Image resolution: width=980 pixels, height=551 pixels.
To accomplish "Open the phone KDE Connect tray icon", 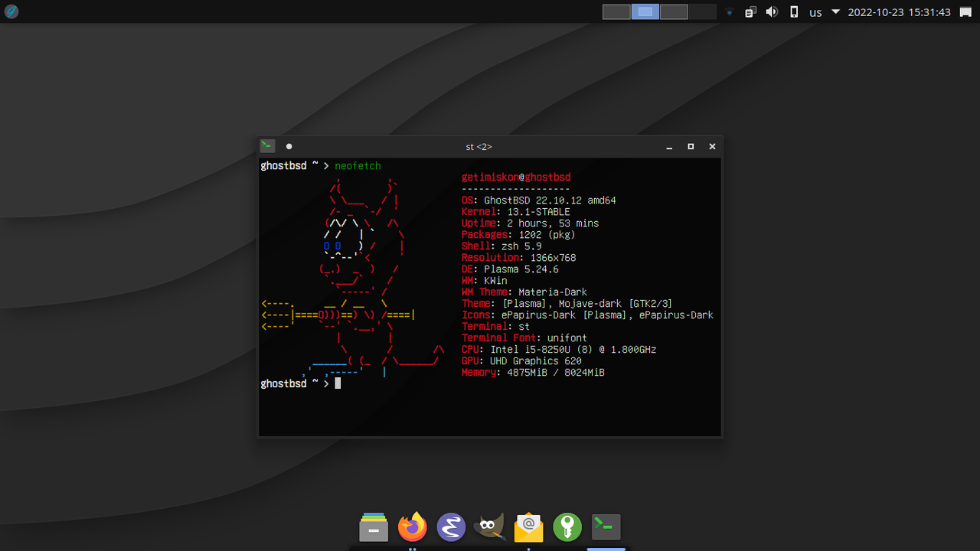I will click(794, 12).
